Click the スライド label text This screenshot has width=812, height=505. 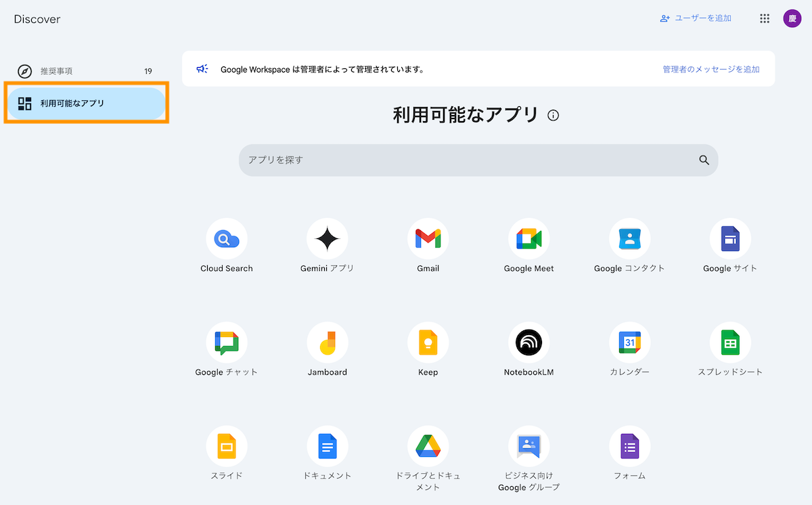click(x=227, y=476)
